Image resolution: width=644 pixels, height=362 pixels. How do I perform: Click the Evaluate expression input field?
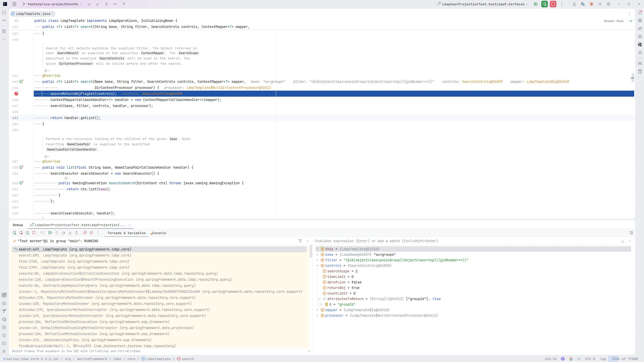tap(466, 241)
